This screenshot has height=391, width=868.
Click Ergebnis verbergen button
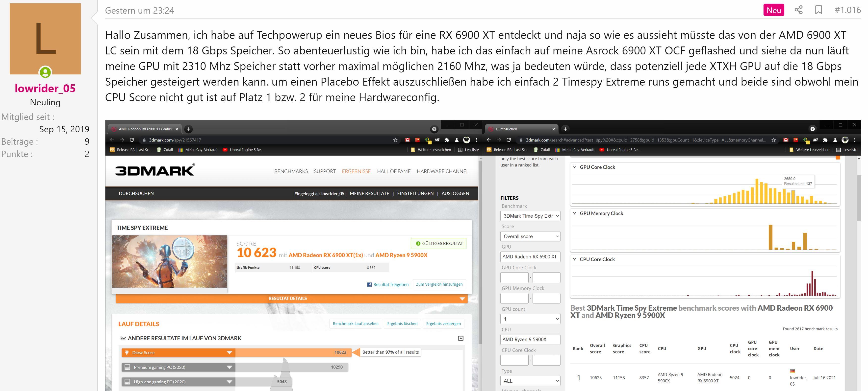pyautogui.click(x=443, y=324)
